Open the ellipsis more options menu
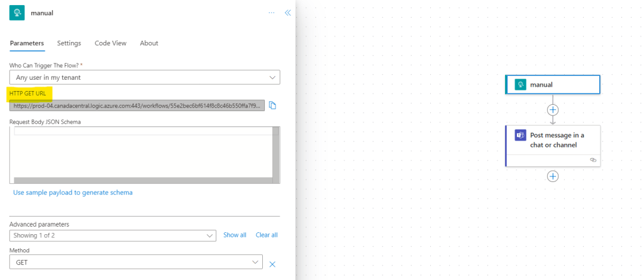The width and height of the screenshot is (644, 280). click(272, 13)
